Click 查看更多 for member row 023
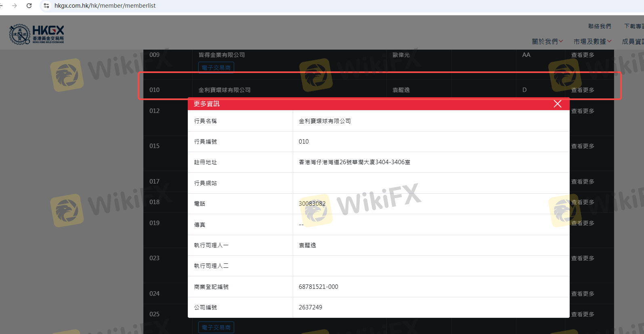The width and height of the screenshot is (644, 334). 583,258
